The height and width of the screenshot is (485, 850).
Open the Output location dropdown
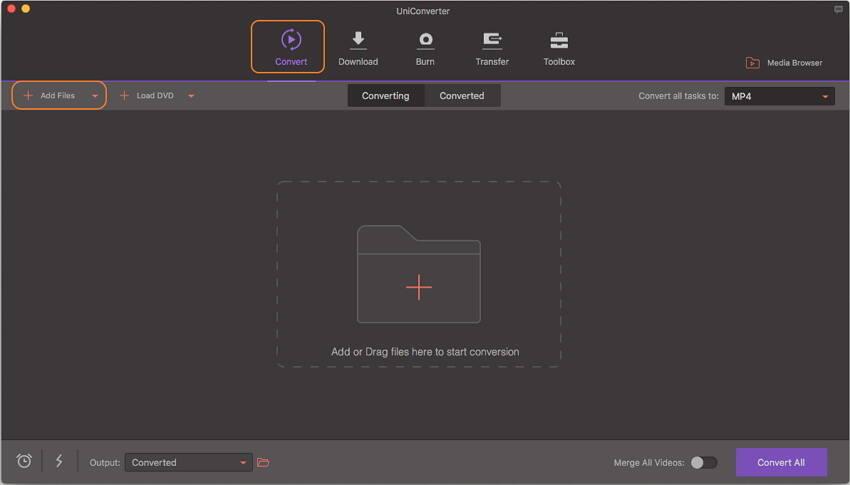point(188,462)
